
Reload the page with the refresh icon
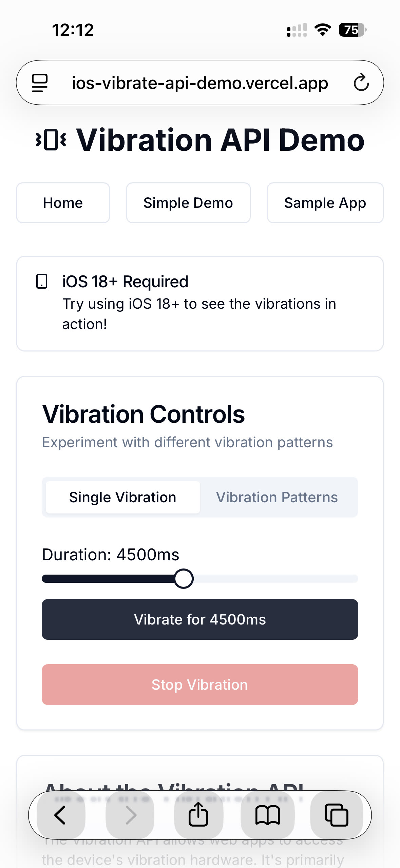(x=361, y=83)
